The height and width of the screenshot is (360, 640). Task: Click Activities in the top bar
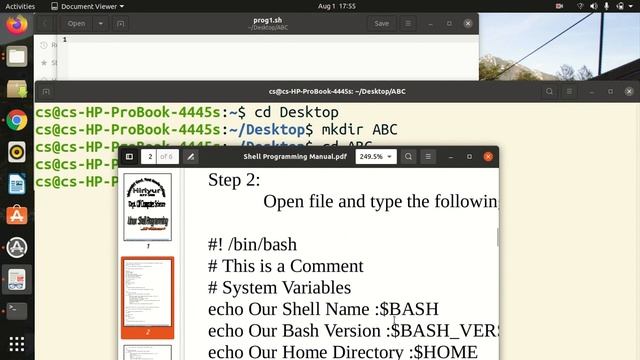coord(20,6)
